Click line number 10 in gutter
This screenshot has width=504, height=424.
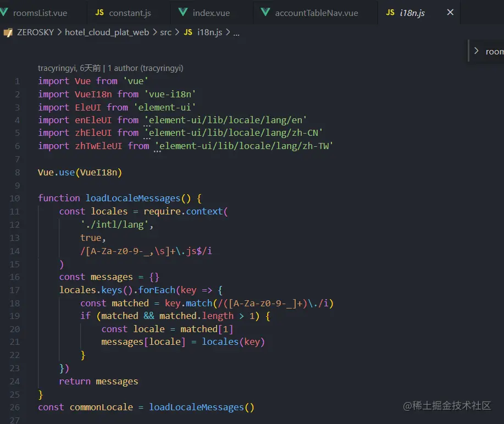click(x=14, y=199)
